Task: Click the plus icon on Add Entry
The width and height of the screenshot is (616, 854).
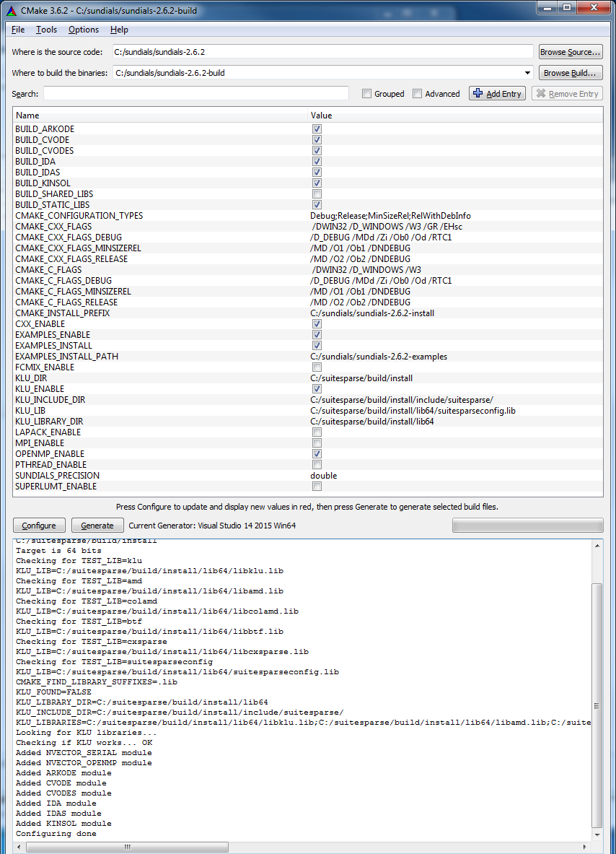Action: [x=478, y=93]
